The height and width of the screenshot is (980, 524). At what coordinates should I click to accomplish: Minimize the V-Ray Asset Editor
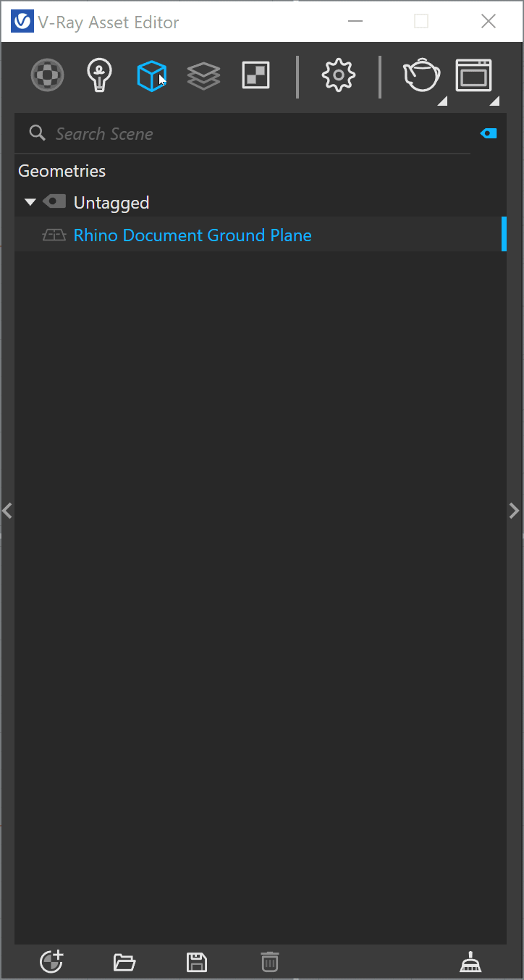(355, 22)
